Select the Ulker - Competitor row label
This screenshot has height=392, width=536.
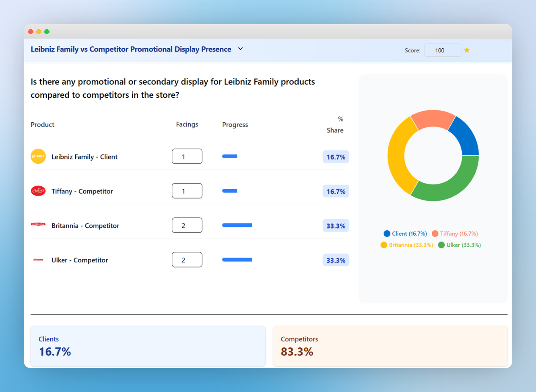pos(80,260)
